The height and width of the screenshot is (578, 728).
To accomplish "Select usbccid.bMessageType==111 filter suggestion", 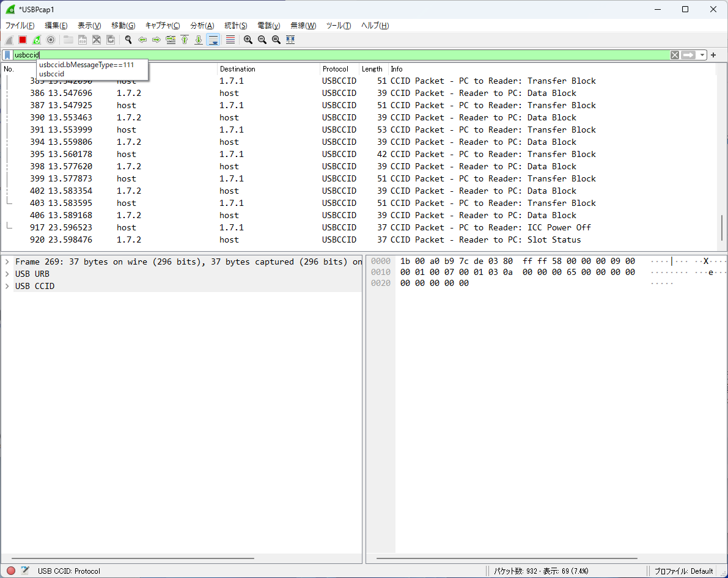I will (x=86, y=65).
